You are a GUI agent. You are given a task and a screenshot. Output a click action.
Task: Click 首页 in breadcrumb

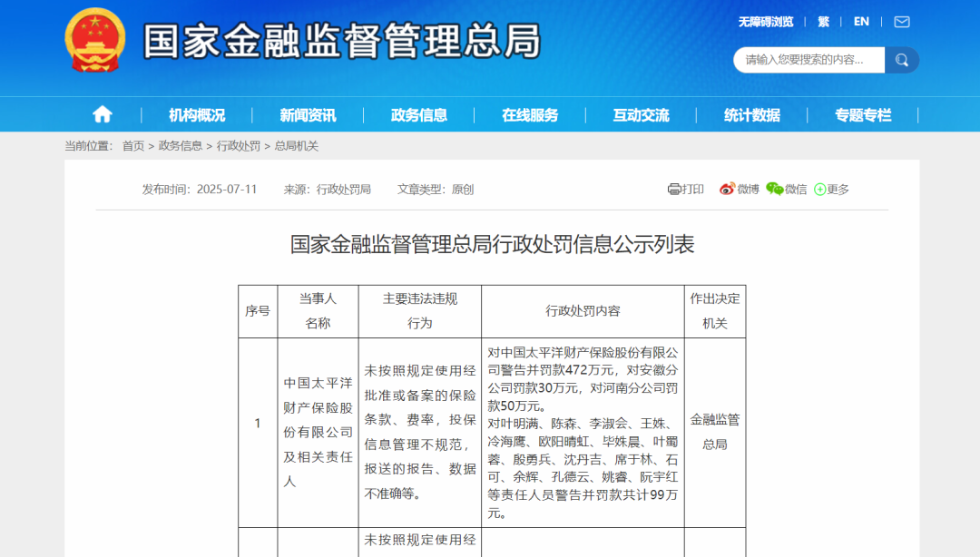point(133,146)
